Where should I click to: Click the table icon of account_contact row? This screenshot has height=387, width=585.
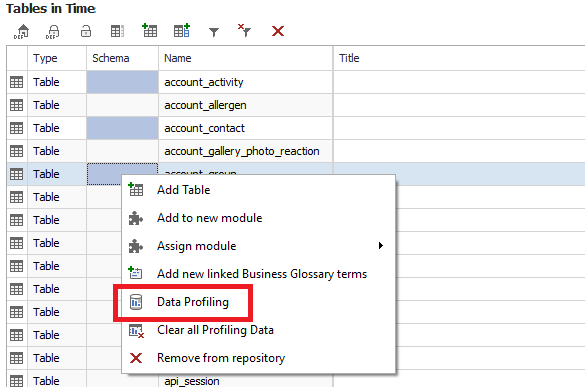pyautogui.click(x=16, y=128)
